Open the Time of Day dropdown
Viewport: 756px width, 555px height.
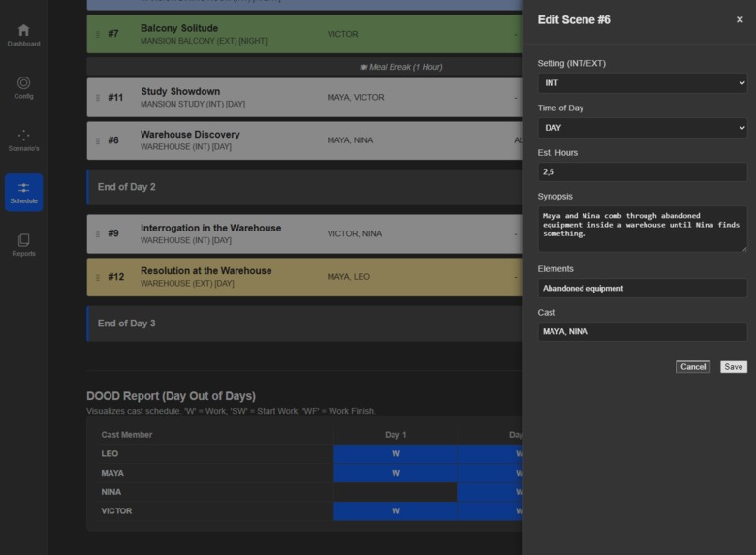click(643, 128)
